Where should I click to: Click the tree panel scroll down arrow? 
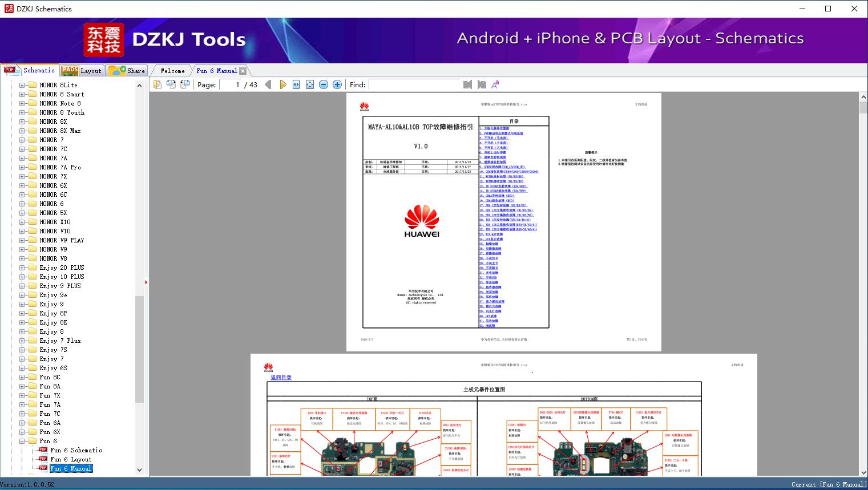pyautogui.click(x=139, y=470)
